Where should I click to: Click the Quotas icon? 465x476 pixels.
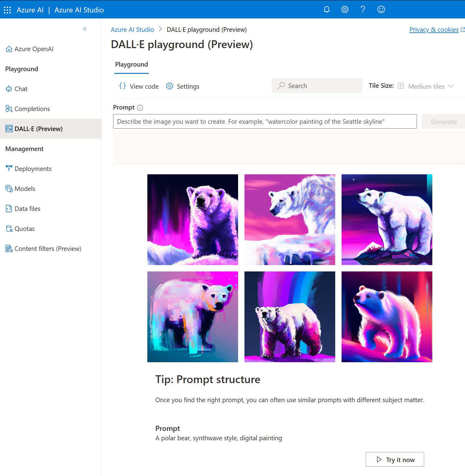coord(9,229)
